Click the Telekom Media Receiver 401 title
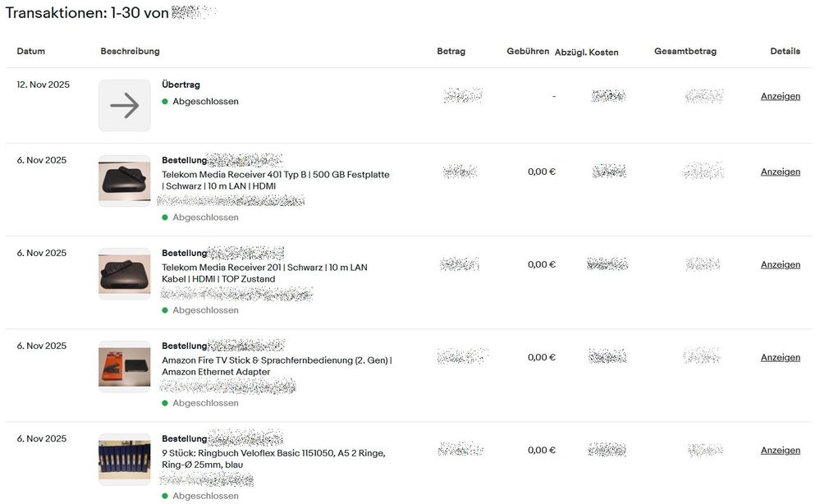The height and width of the screenshot is (504, 820). [x=275, y=175]
